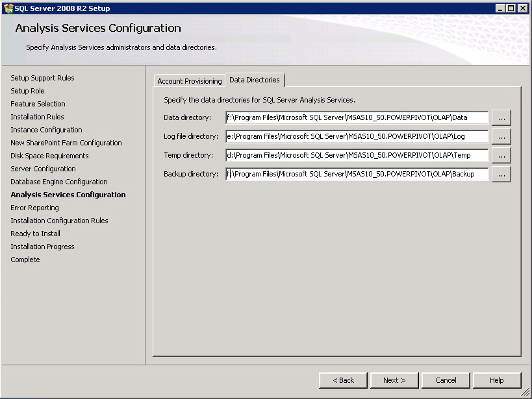Click the Installation Progress step
This screenshot has width=532, height=399.
point(42,247)
